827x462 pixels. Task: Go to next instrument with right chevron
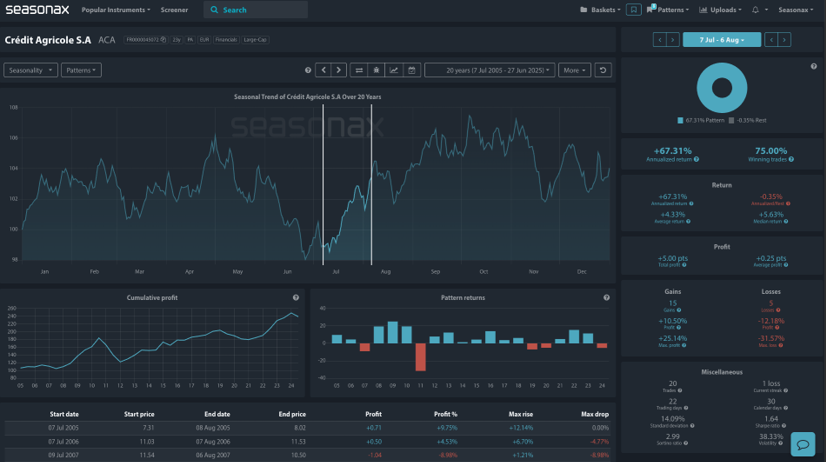pyautogui.click(x=339, y=70)
